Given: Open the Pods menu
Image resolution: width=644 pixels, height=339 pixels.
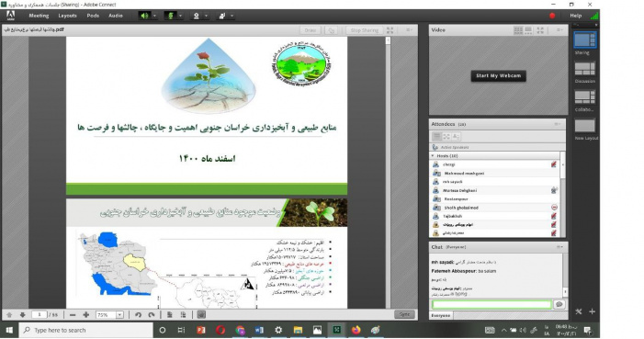Looking at the screenshot, I should (93, 16).
